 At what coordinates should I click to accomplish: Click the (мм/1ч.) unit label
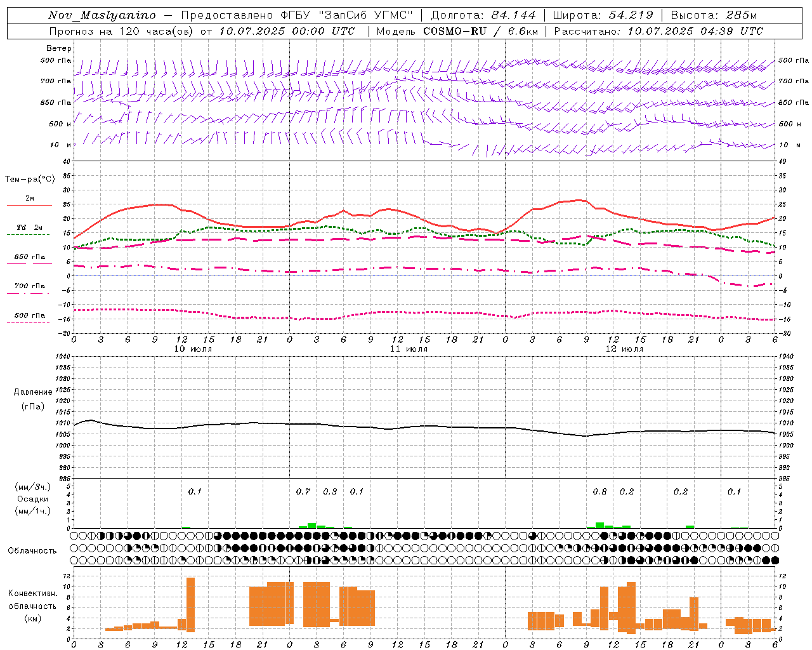click(x=33, y=511)
